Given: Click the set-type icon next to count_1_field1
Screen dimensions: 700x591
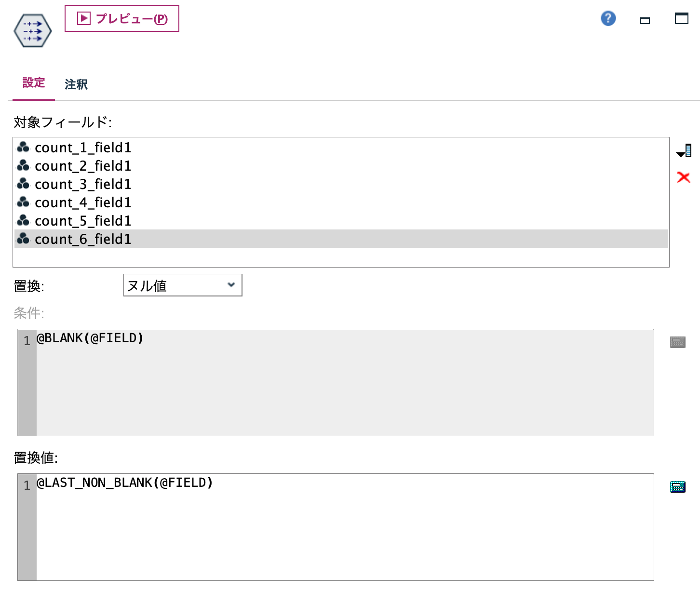Looking at the screenshot, I should coord(23,147).
